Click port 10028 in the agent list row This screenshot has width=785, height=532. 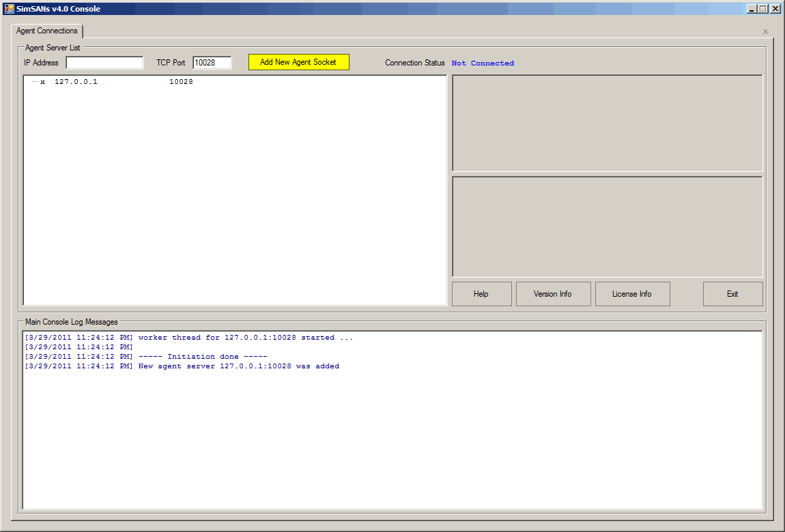181,82
